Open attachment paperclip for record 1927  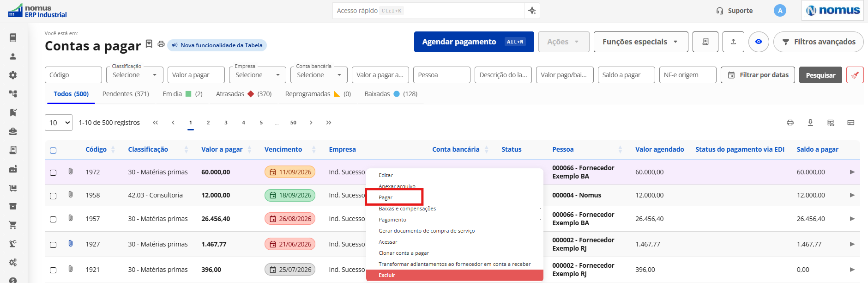point(71,243)
